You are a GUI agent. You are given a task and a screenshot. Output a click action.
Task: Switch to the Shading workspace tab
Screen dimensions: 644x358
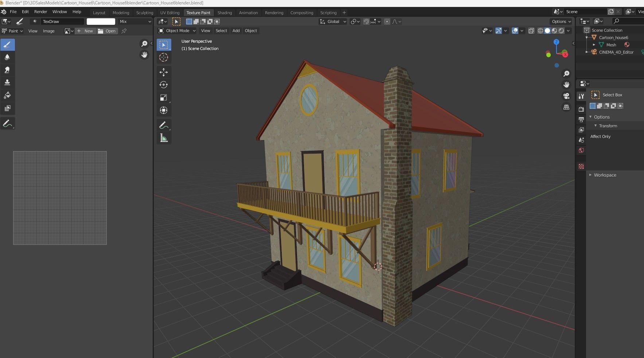click(x=225, y=13)
